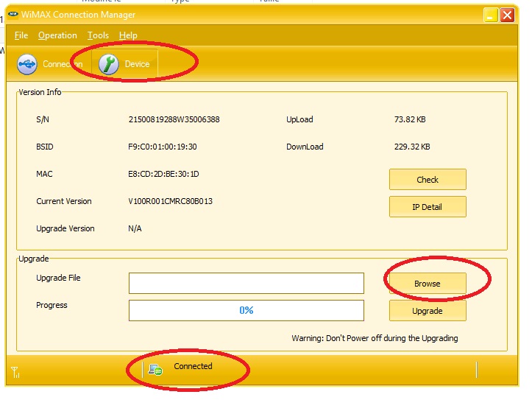
Task: Click the Connected status text
Action: (x=193, y=366)
